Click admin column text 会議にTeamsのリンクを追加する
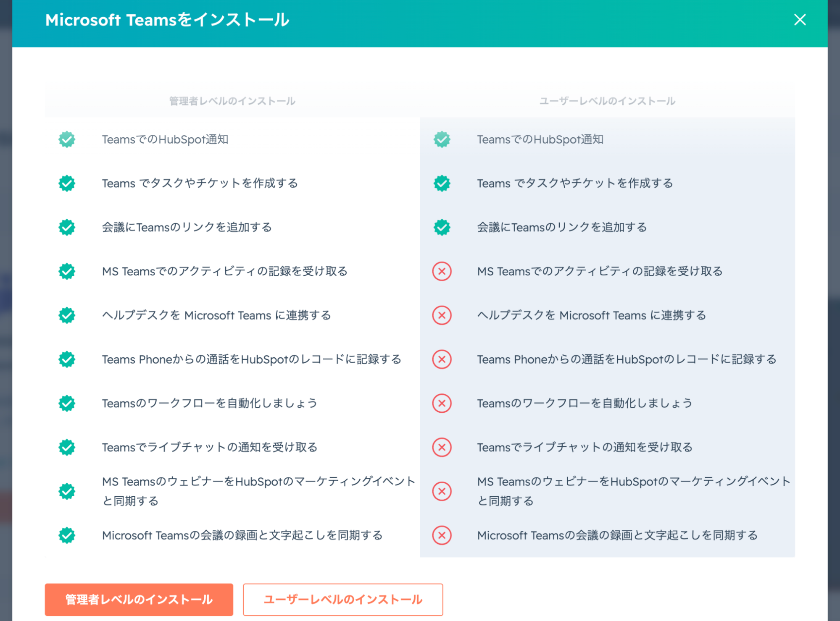The width and height of the screenshot is (840, 621). click(x=187, y=227)
